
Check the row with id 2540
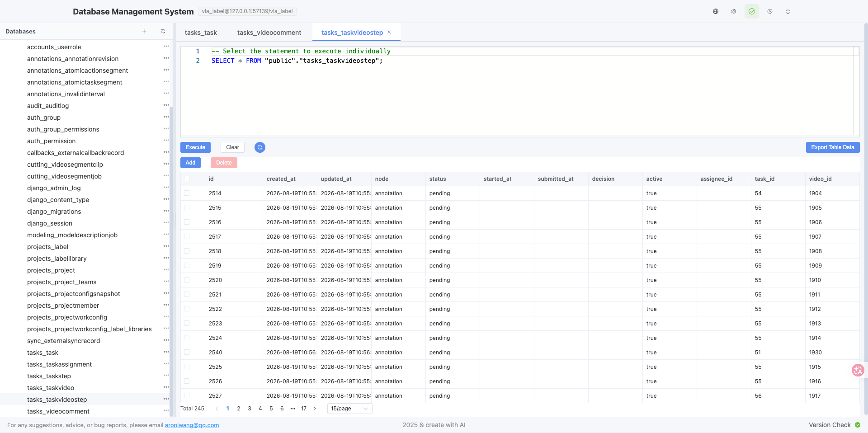187,352
